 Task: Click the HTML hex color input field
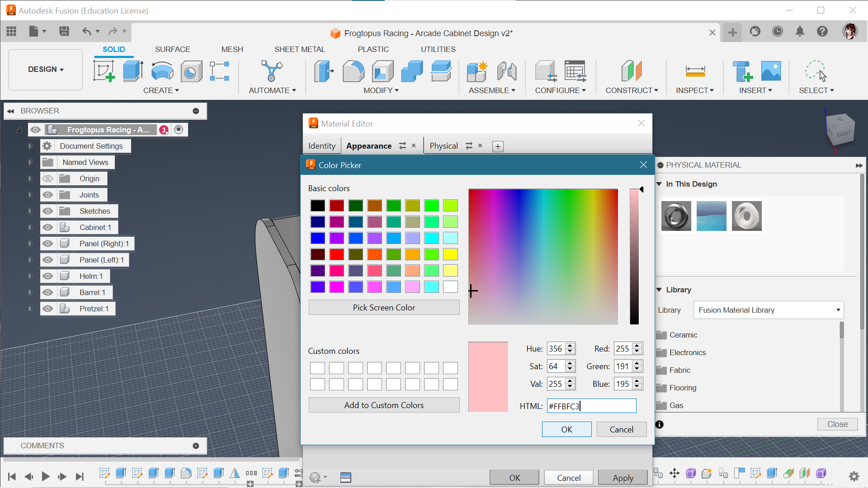[x=591, y=406]
